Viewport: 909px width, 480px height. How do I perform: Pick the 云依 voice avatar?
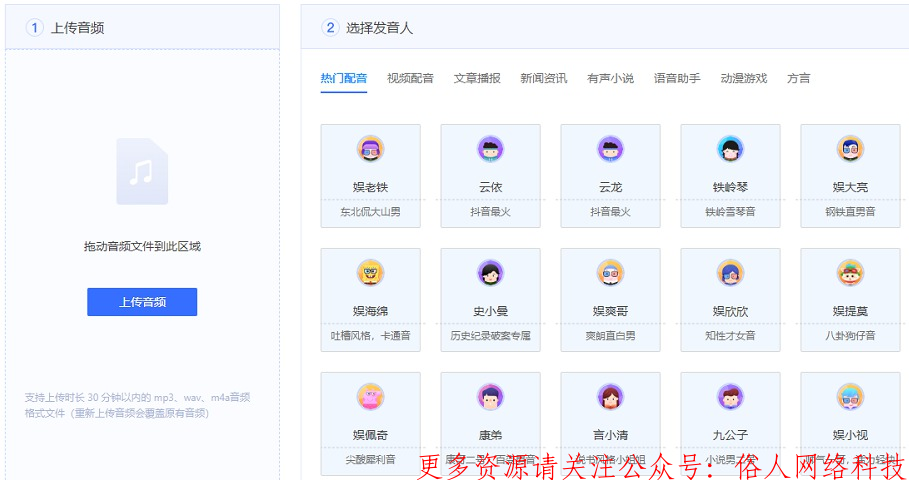click(490, 149)
